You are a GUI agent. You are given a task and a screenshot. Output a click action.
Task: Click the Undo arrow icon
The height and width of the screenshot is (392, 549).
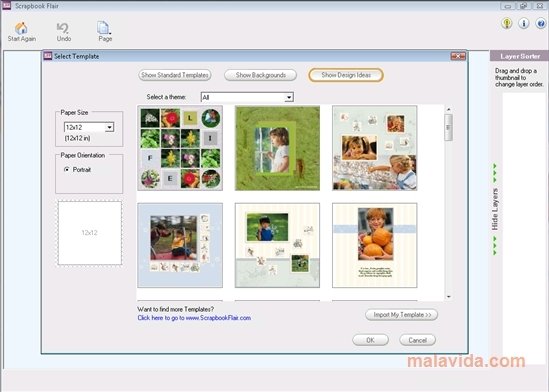[63, 28]
